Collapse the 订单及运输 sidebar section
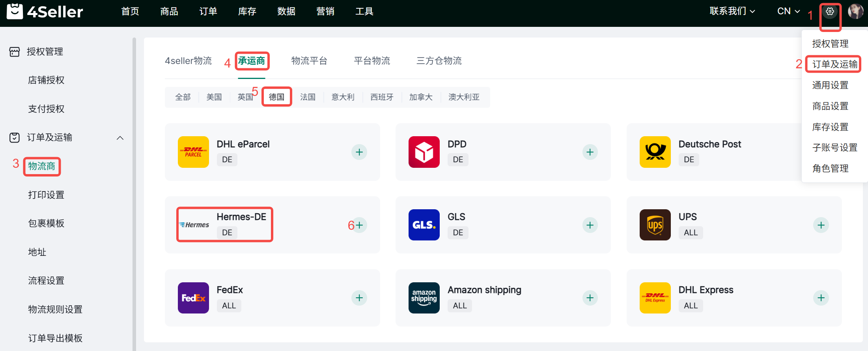The height and width of the screenshot is (351, 868). [x=120, y=138]
